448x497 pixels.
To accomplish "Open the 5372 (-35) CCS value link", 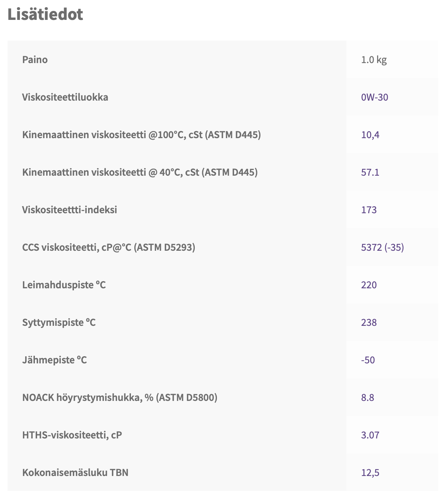I will (x=382, y=247).
